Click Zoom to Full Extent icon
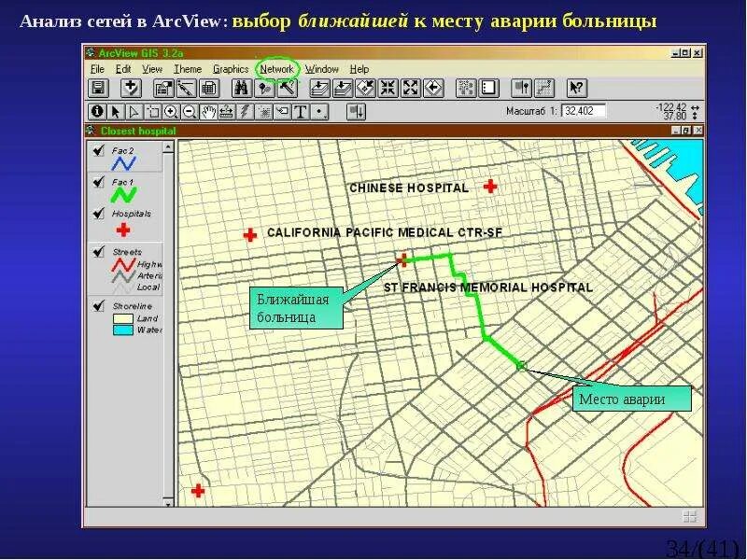 pyautogui.click(x=319, y=88)
